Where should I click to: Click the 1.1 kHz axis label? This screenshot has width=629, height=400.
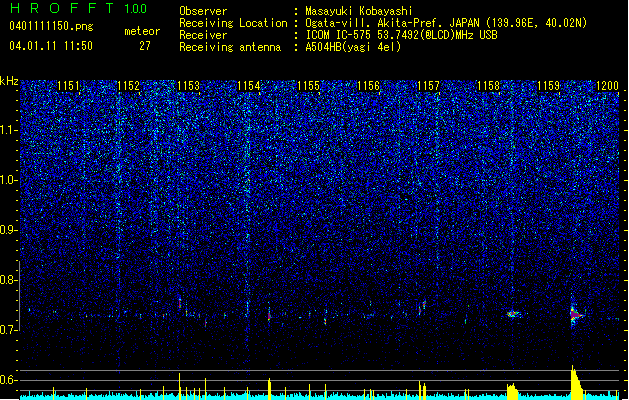(9, 130)
